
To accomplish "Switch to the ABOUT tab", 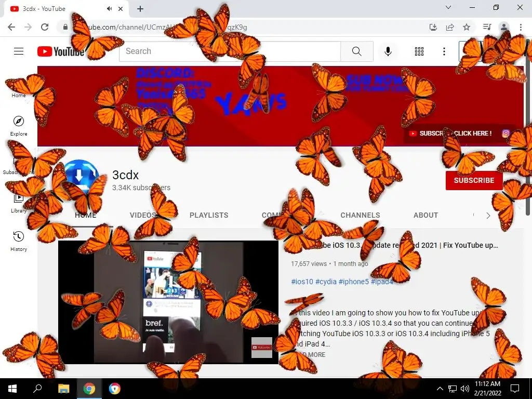I will pos(426,215).
